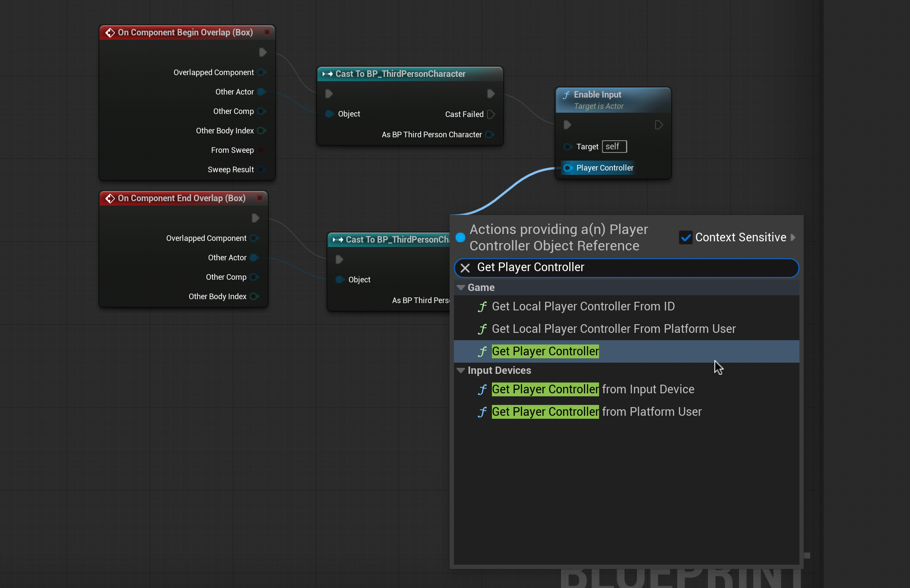This screenshot has width=910, height=588.
Task: Select Get Local Player Controller From ID
Action: coord(583,307)
